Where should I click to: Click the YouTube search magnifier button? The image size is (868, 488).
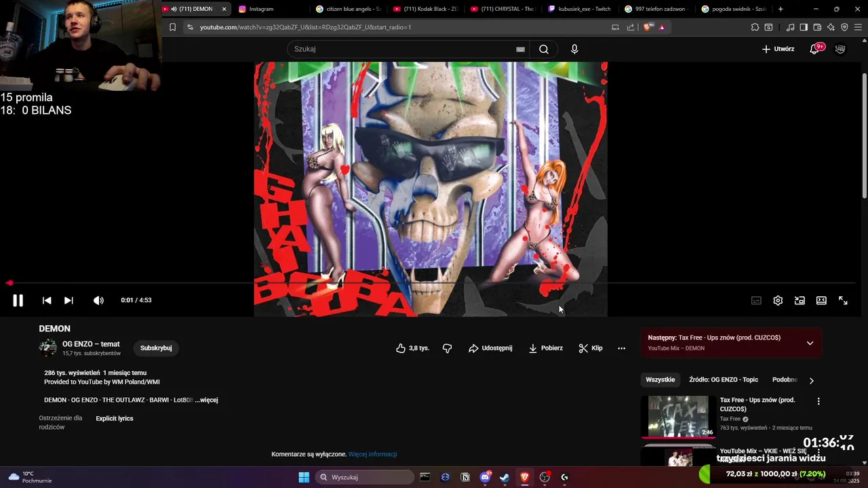544,49
